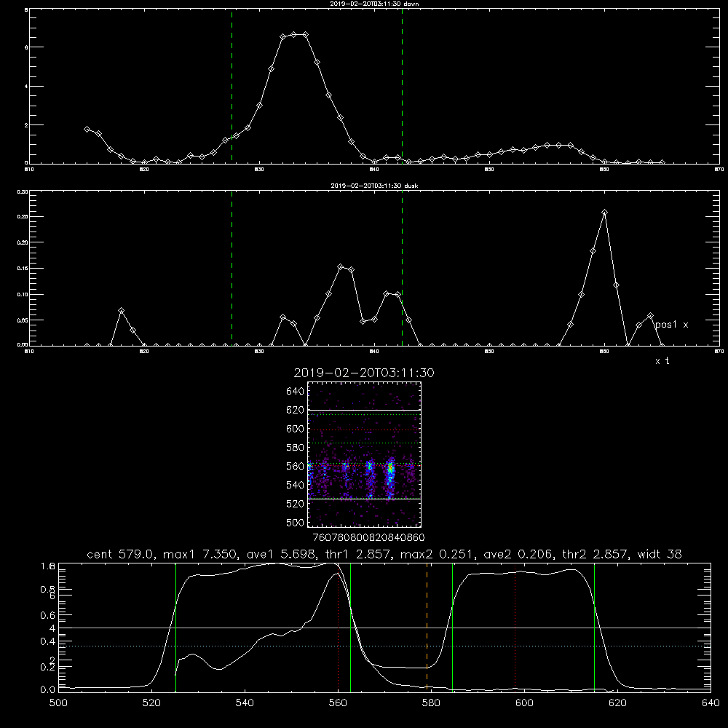Viewport: 728px width, 728px height.
Task: Click the highest peak marker in dusk plot
Action: point(604,212)
